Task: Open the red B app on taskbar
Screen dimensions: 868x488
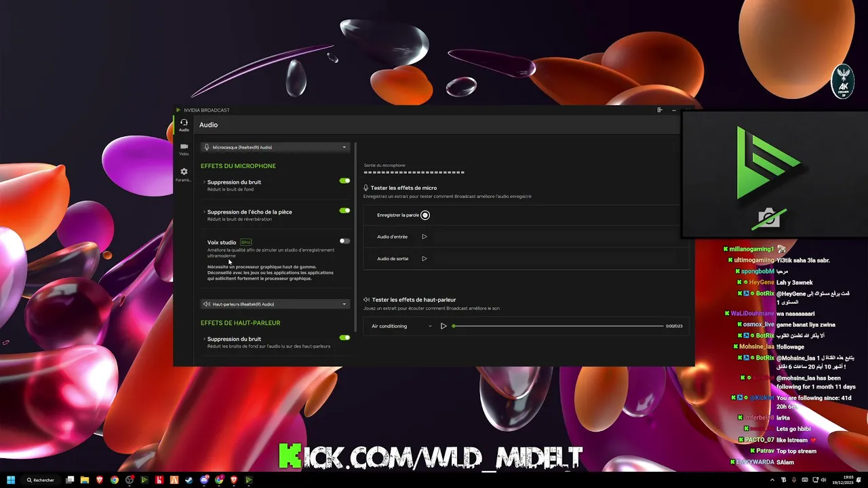Action: click(159, 480)
